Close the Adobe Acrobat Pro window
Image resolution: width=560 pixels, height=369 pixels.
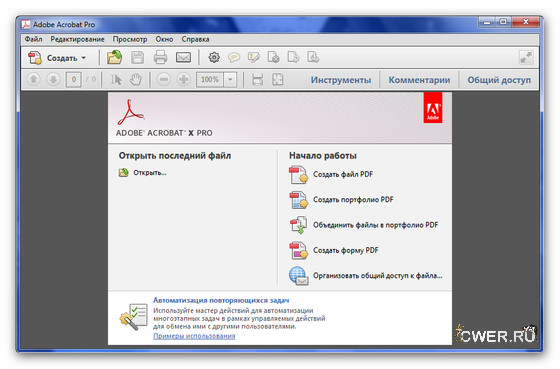pyautogui.click(x=525, y=22)
